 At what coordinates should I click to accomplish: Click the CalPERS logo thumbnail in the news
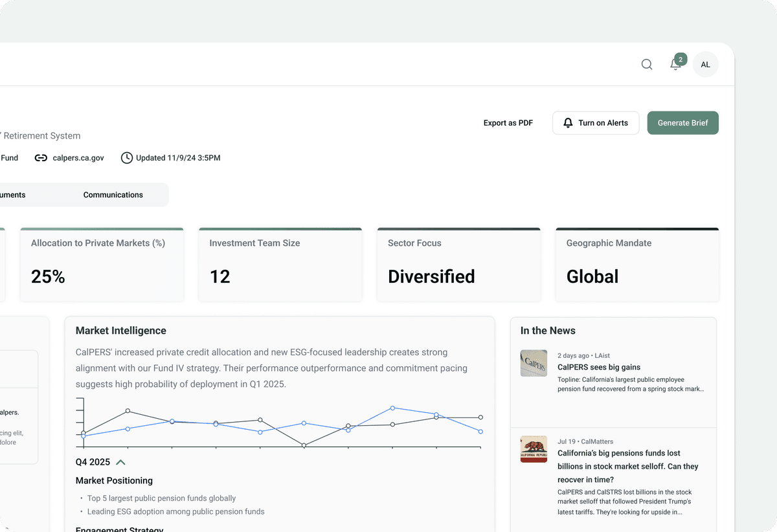(x=534, y=363)
